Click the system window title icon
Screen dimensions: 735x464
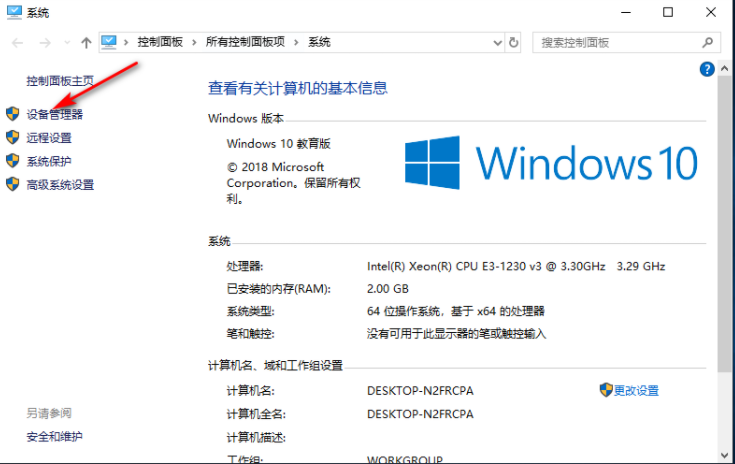(14, 12)
